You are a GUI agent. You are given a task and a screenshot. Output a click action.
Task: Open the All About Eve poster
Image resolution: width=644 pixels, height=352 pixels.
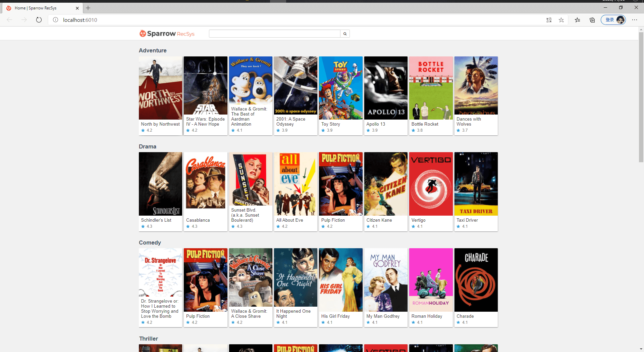(296, 184)
